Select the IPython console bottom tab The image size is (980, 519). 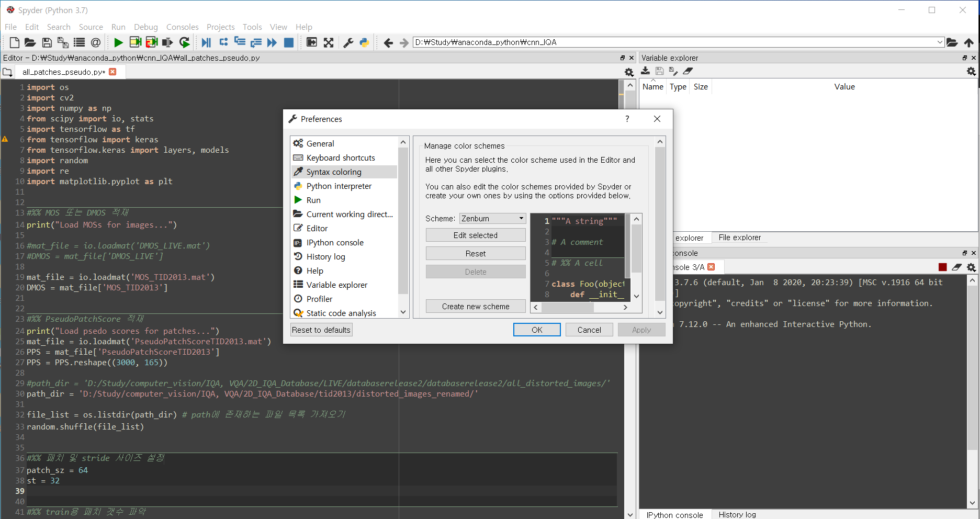coord(674,515)
